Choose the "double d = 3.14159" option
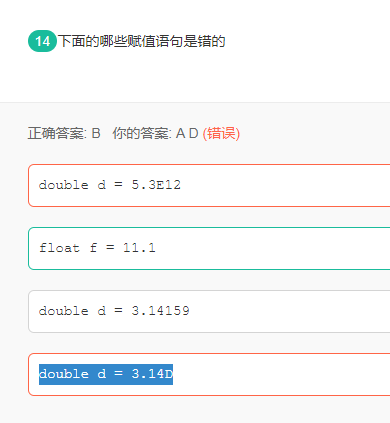Viewport: 390px width, 423px height. (209, 311)
